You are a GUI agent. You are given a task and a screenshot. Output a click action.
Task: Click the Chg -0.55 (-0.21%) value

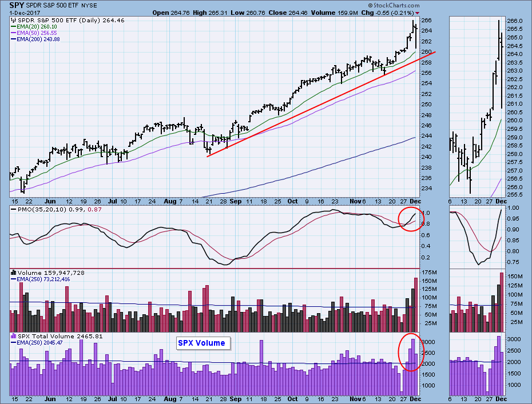pos(387,13)
